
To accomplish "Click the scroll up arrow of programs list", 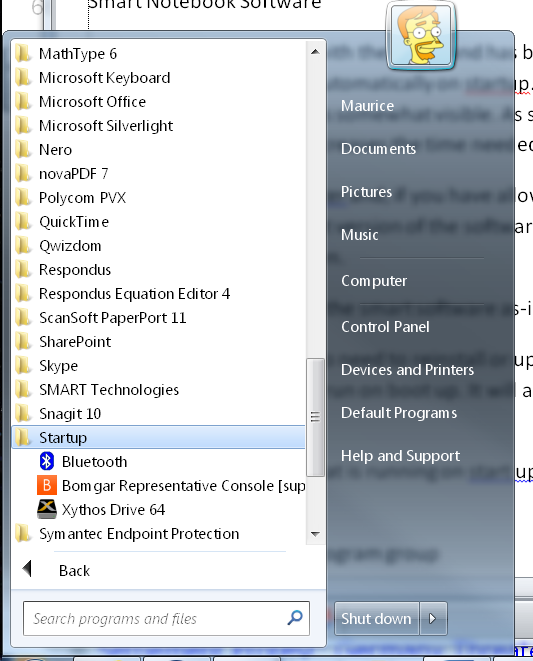I will point(315,52).
